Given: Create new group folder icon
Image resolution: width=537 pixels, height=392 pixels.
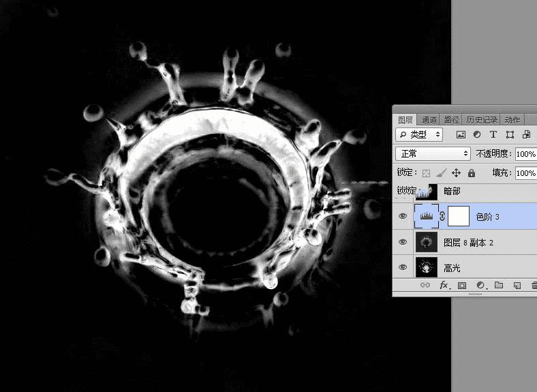Looking at the screenshot, I should (499, 285).
